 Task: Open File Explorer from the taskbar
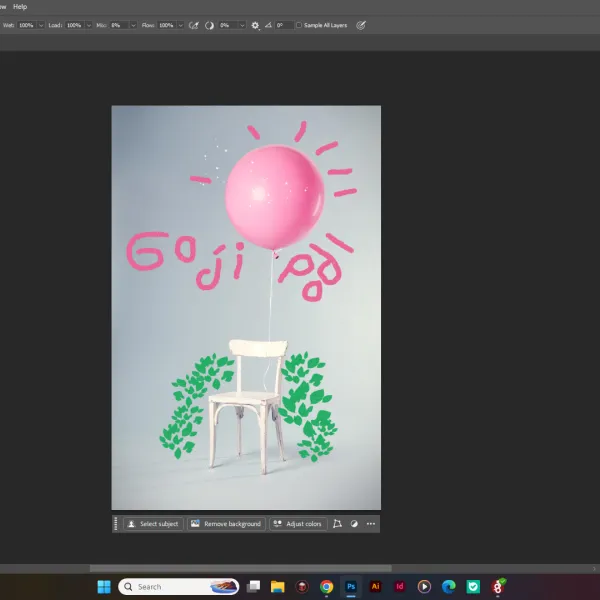[278, 587]
